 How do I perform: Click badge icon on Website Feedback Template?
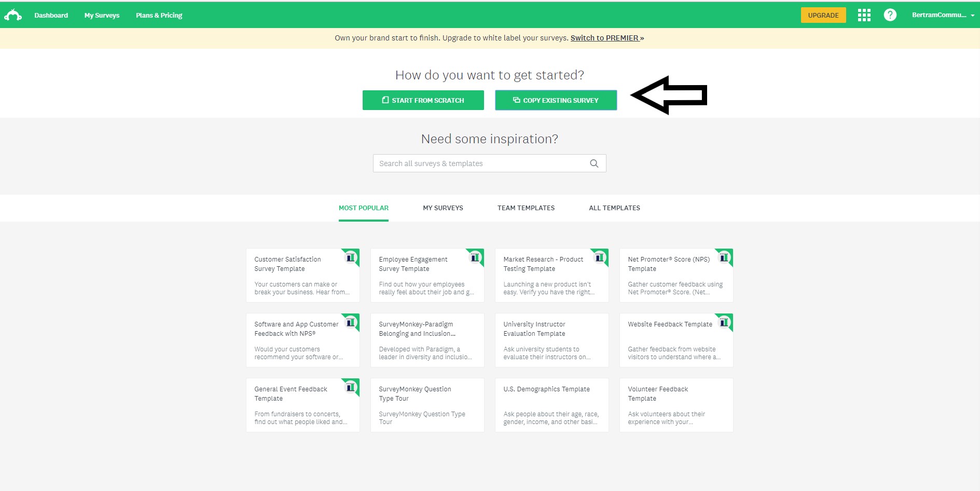(724, 322)
